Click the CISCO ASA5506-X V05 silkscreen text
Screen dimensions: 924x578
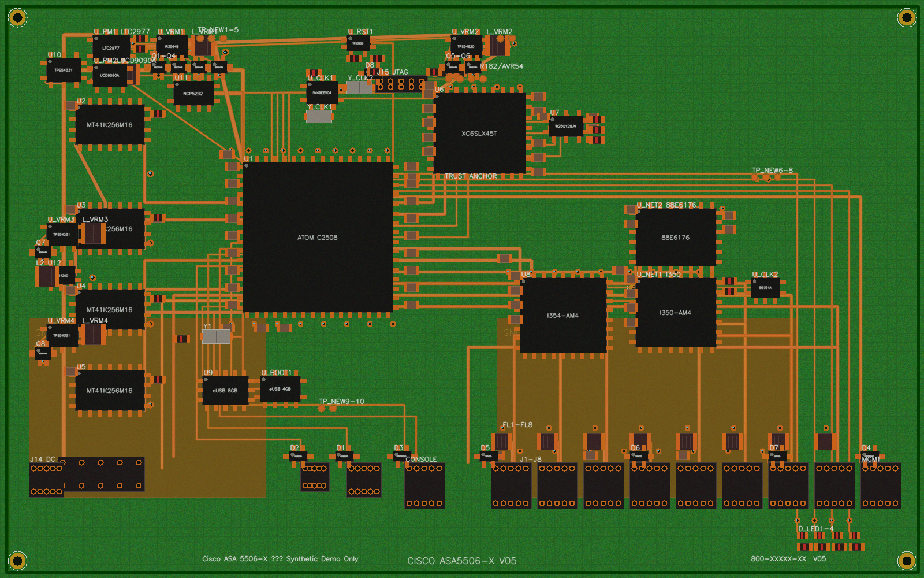pyautogui.click(x=462, y=561)
